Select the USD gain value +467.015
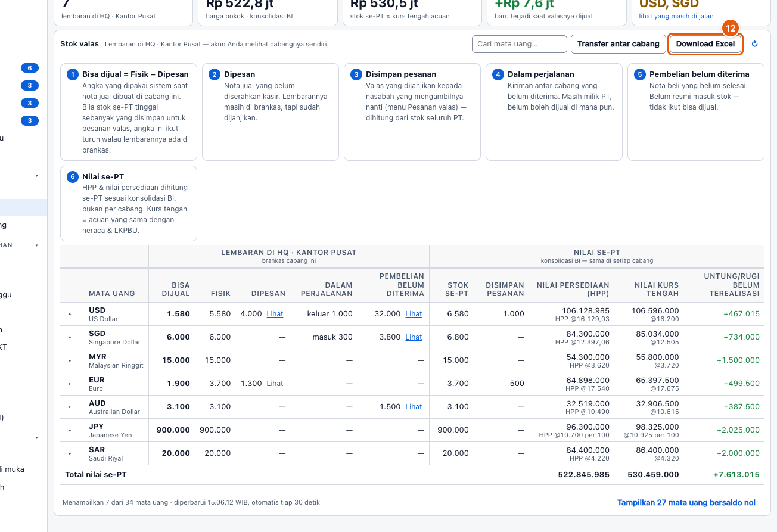Image resolution: width=777 pixels, height=532 pixels. [741, 314]
